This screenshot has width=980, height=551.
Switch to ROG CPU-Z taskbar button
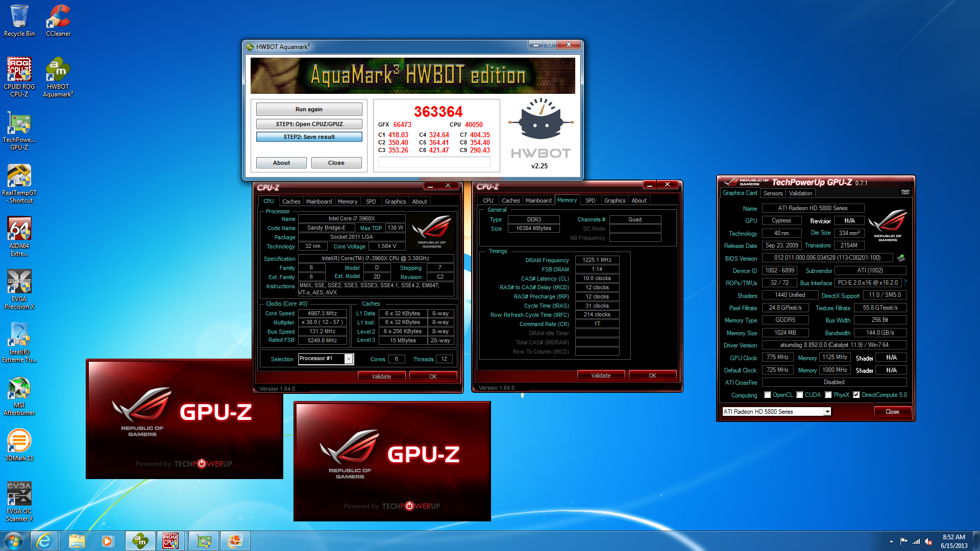pyautogui.click(x=170, y=541)
